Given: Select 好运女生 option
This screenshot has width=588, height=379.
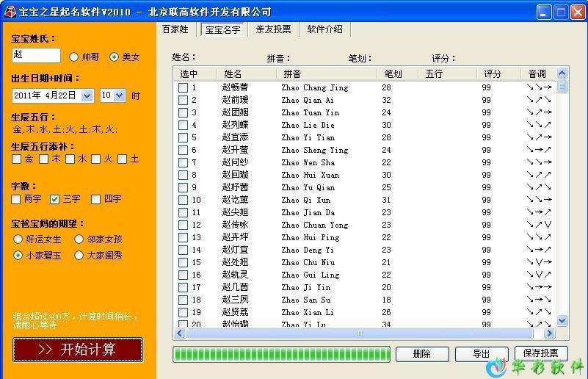Looking at the screenshot, I should [18, 239].
